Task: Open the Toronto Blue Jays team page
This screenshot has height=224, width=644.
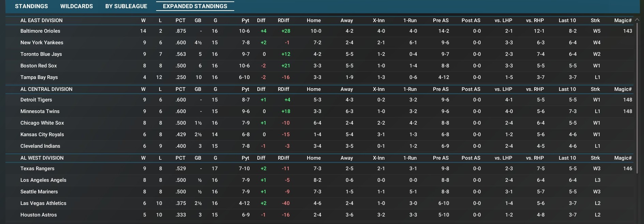Action: coord(41,54)
